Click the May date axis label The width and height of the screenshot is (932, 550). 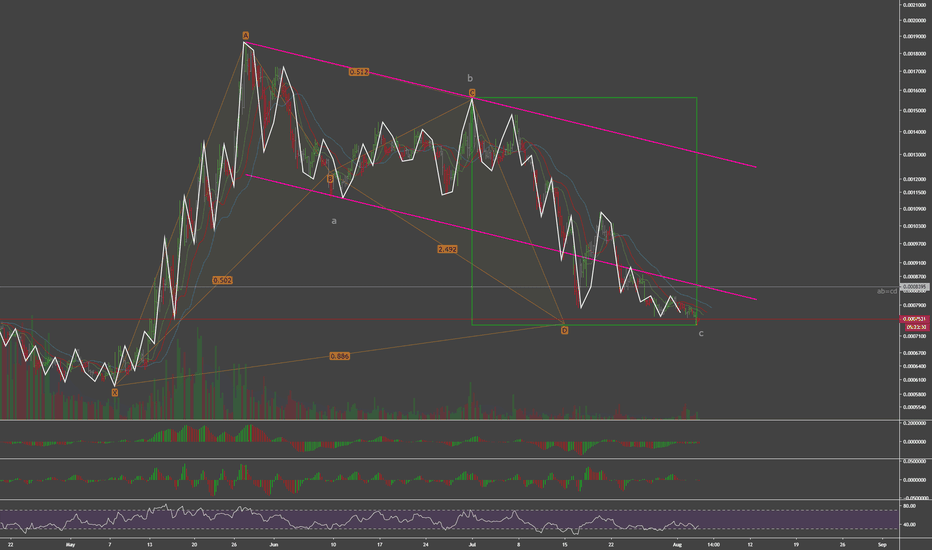pos(71,544)
